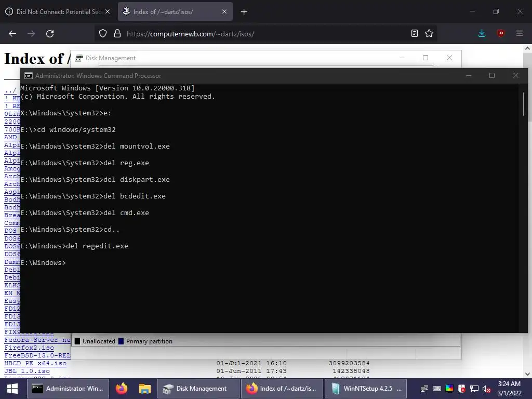Click the '01-Jun-2011 17:43' date entry
The image size is (532, 399).
click(x=251, y=371)
